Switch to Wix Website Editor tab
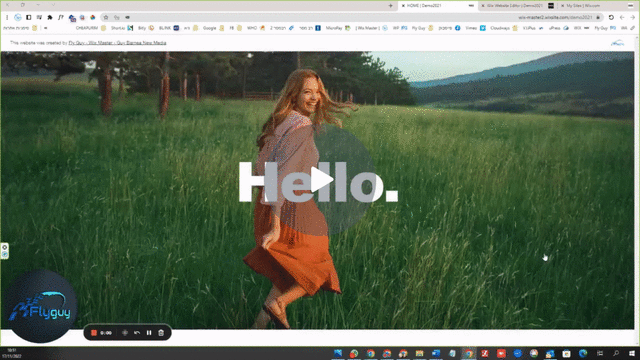 (517, 6)
